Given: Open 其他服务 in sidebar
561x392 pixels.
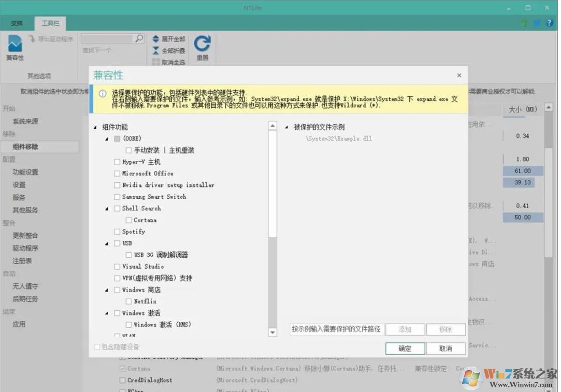Looking at the screenshot, I should point(25,210).
